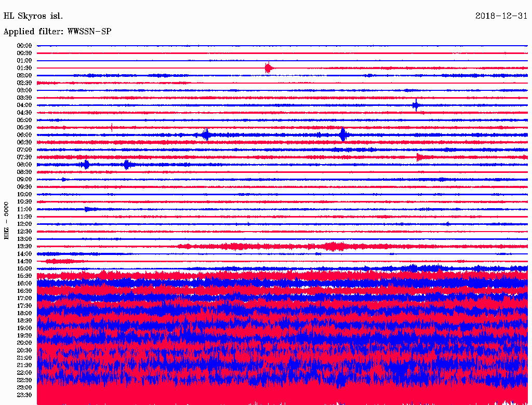This screenshot has width=532, height=405.
Task: Select the 22:00 time label
Action: [x=24, y=372]
